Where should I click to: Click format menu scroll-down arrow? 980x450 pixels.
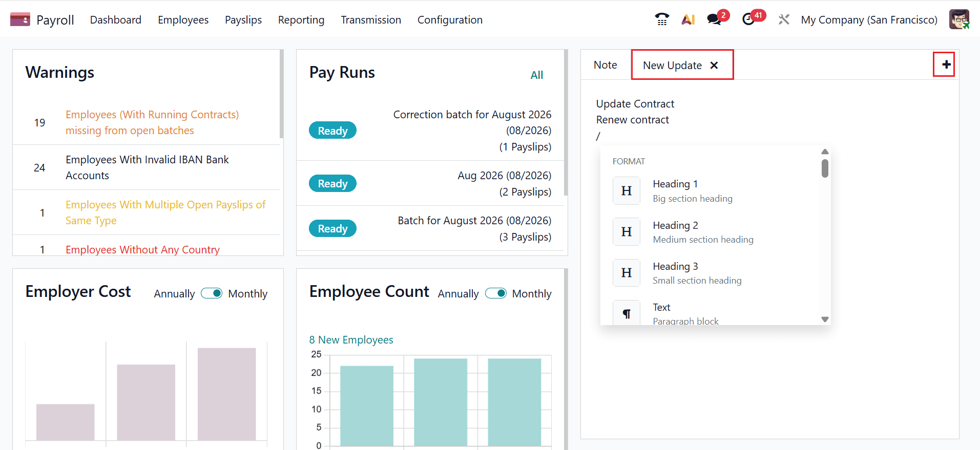pyautogui.click(x=825, y=319)
